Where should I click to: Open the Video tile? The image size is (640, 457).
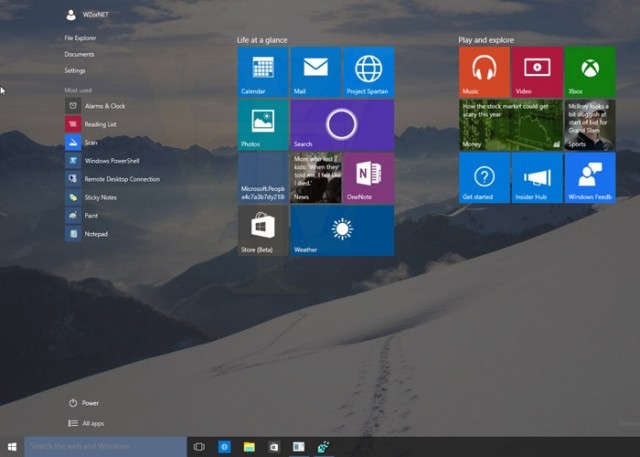[x=537, y=72]
